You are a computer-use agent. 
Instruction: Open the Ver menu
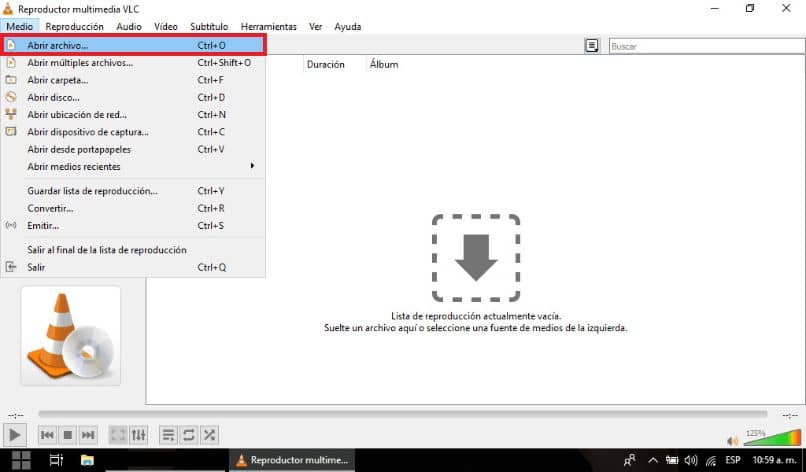pos(315,26)
